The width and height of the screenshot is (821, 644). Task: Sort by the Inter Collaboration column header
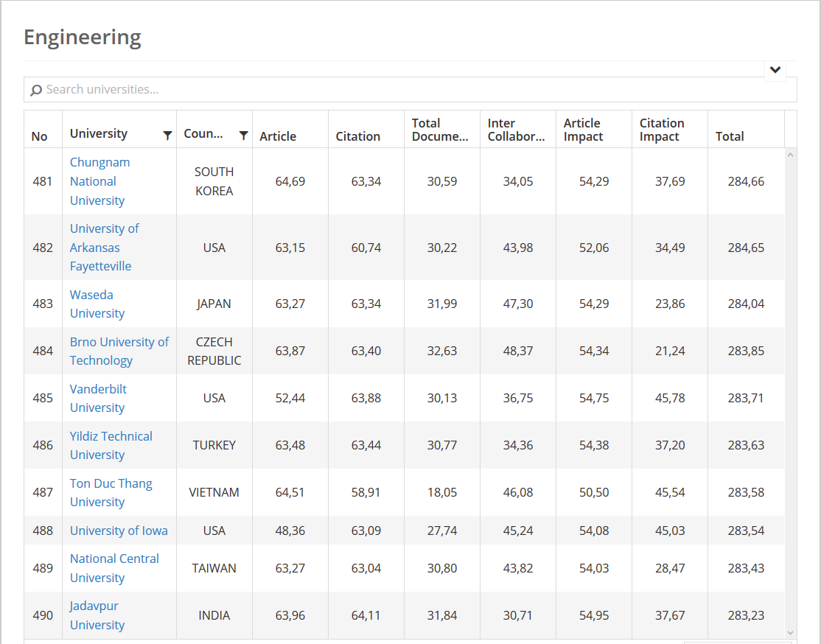tap(517, 130)
